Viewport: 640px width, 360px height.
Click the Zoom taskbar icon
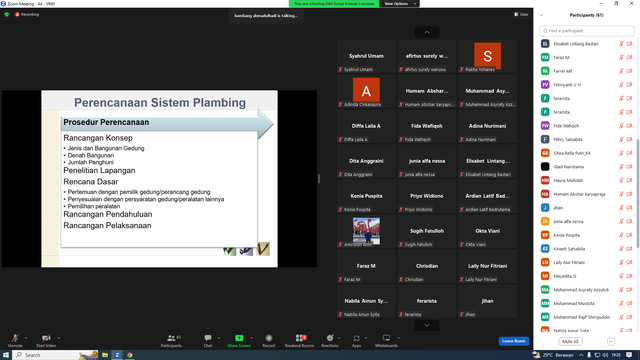[117, 355]
